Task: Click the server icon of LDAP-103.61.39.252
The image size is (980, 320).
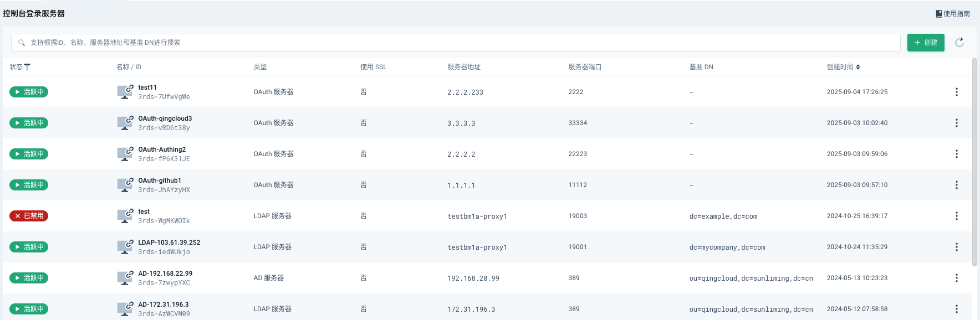Action: point(125,247)
